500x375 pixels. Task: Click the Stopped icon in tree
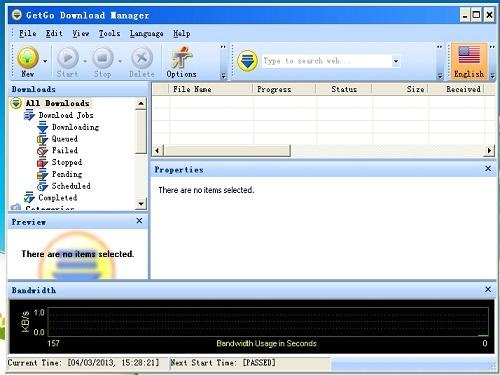pos(42,163)
